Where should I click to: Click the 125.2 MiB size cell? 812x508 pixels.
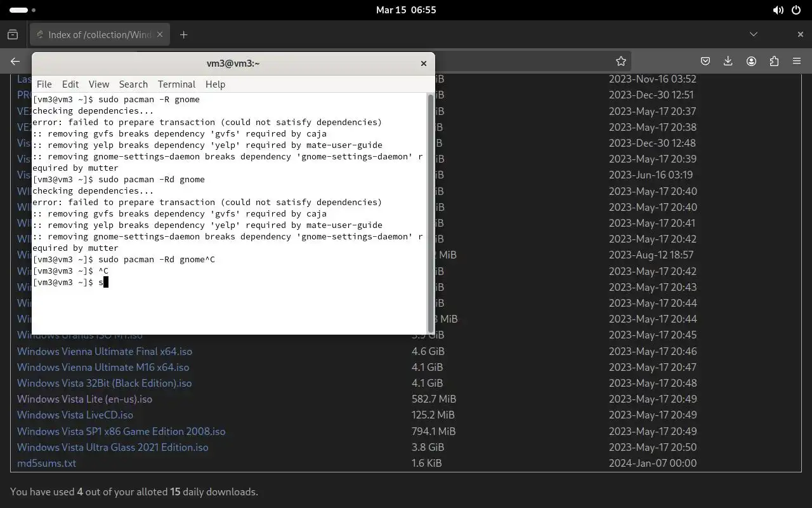click(433, 415)
